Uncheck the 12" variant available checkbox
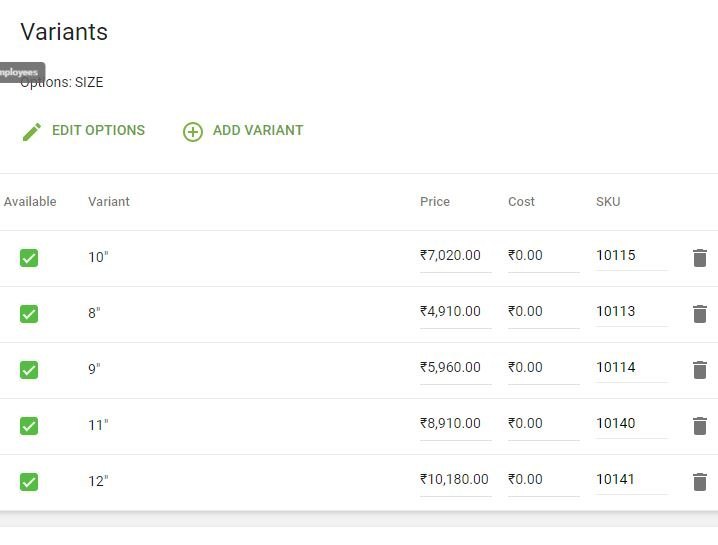The width and height of the screenshot is (718, 545). tap(29, 482)
